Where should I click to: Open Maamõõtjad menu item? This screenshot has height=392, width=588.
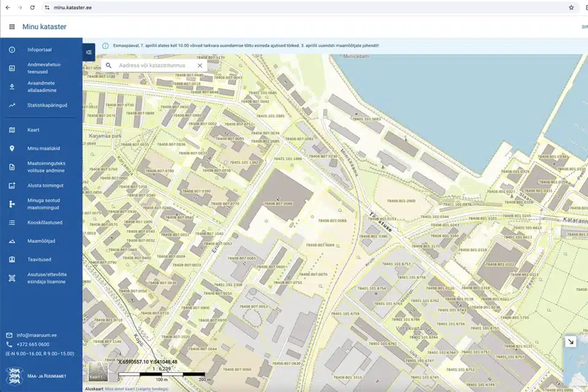(x=41, y=241)
